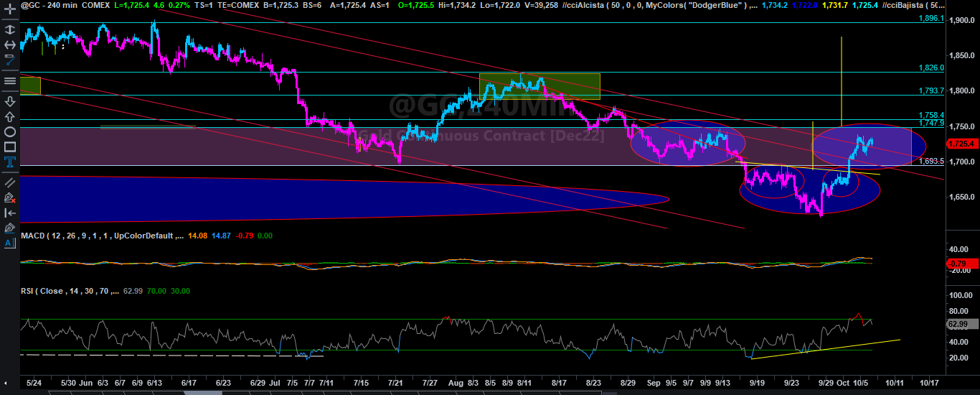The image size is (980, 395).
Task: Select the text annotation tool
Action: tap(9, 163)
